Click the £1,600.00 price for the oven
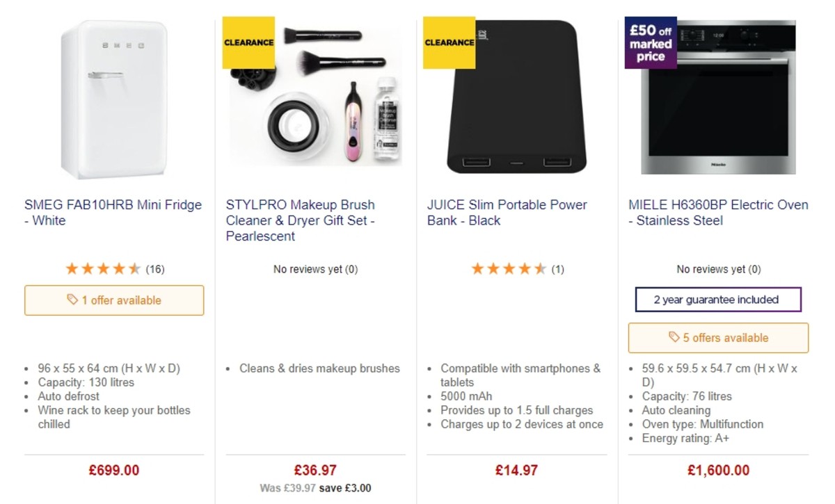835x504 pixels. click(x=718, y=470)
